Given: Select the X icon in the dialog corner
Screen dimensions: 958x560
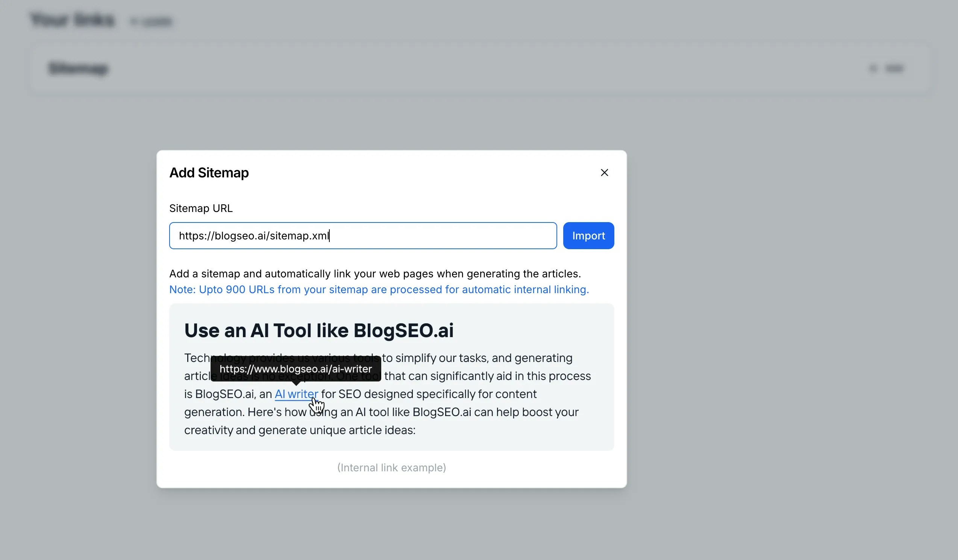Looking at the screenshot, I should pyautogui.click(x=605, y=173).
